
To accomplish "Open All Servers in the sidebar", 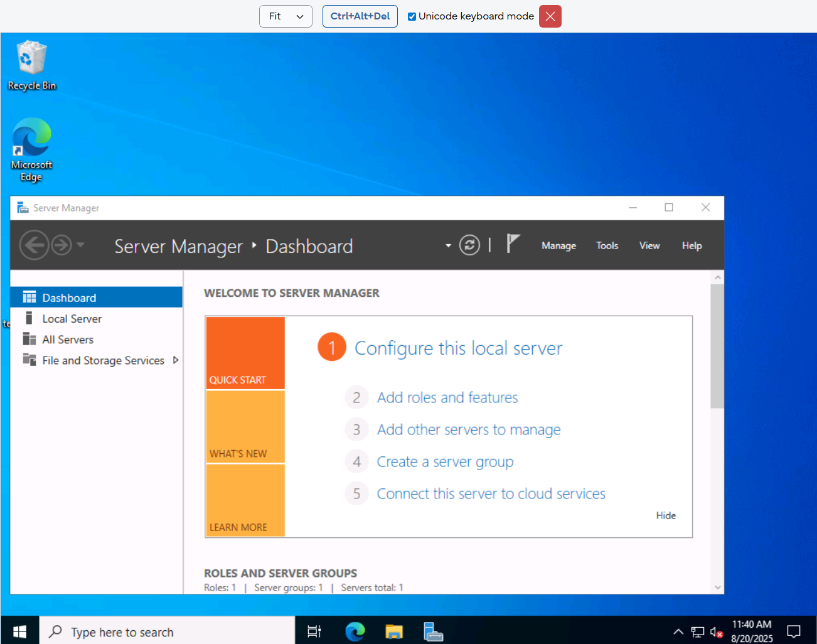I will [66, 339].
